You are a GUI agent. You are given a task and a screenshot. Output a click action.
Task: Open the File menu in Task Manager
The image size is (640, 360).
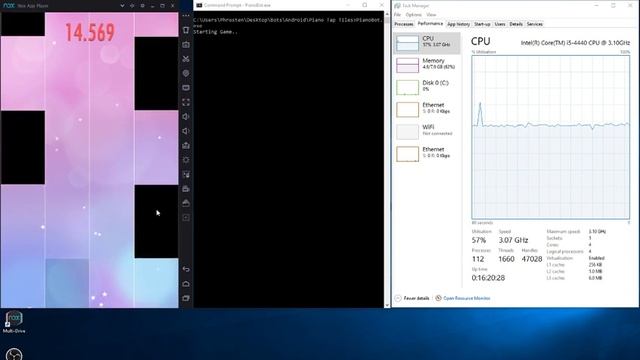tap(397, 15)
